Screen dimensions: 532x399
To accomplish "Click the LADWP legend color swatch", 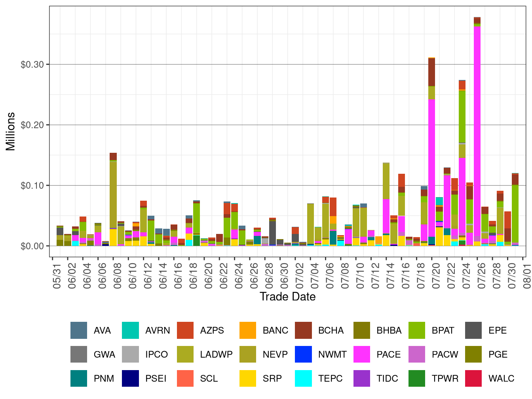I will 185,354.
